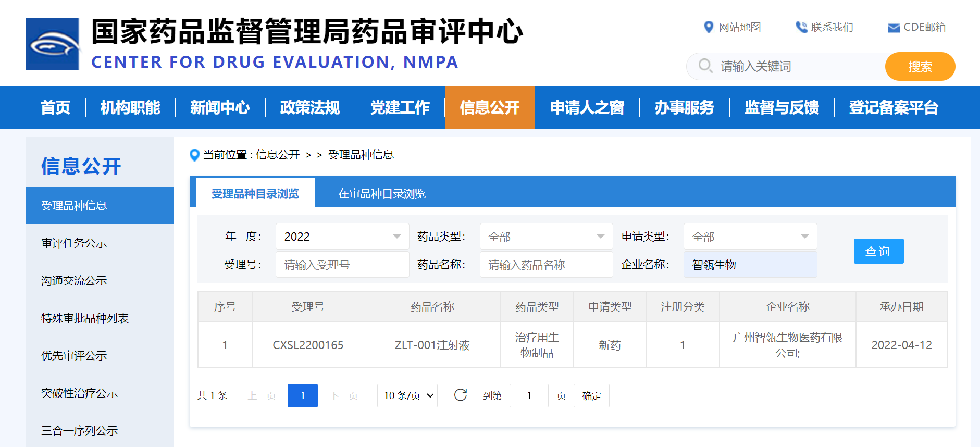Go to 首页 in main navigation
The image size is (980, 447).
[55, 107]
